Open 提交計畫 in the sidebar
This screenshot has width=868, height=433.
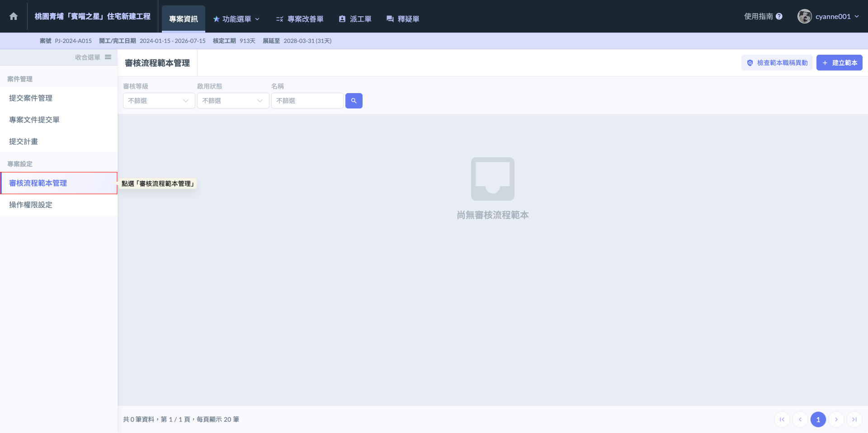[59, 141]
